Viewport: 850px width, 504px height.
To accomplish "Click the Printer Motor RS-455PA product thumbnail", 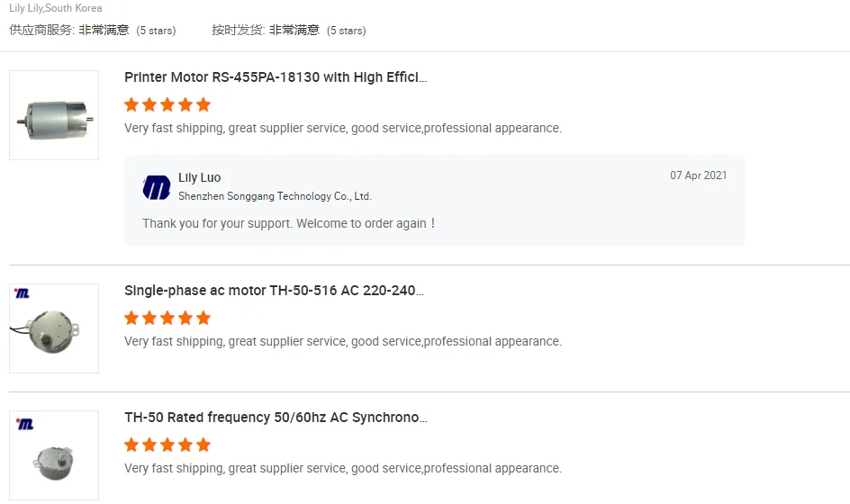I will (x=54, y=115).
